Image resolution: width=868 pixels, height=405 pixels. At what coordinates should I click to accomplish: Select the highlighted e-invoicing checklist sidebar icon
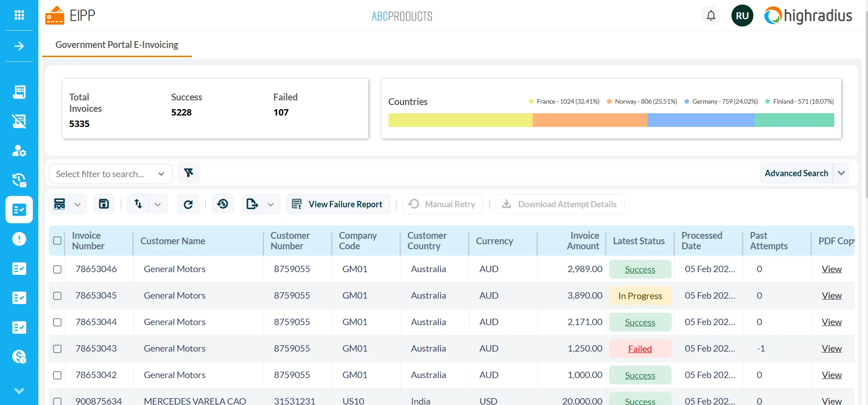19,210
